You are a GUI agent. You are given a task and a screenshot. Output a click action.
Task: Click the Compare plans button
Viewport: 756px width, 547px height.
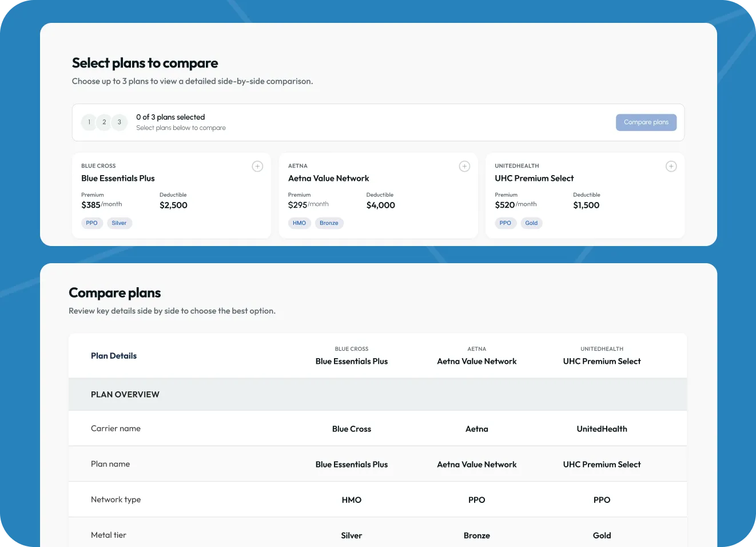(646, 122)
